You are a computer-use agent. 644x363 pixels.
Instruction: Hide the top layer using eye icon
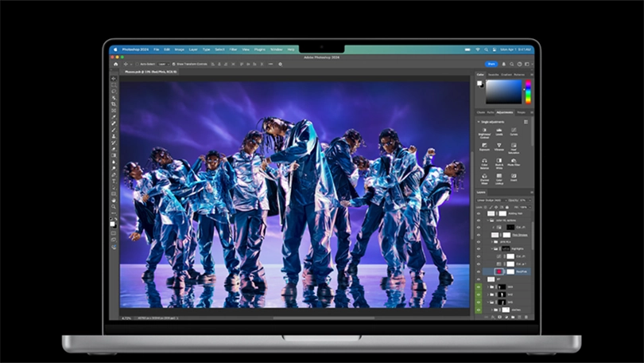(x=479, y=213)
